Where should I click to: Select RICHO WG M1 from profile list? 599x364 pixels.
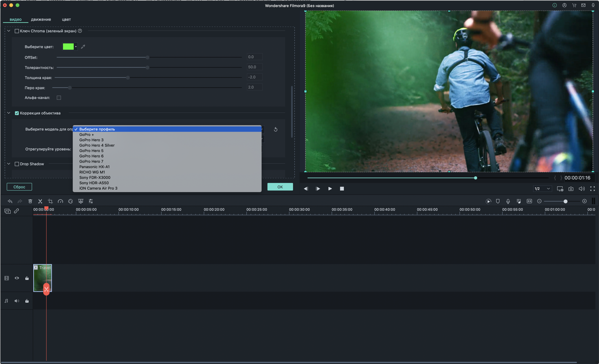167,172
